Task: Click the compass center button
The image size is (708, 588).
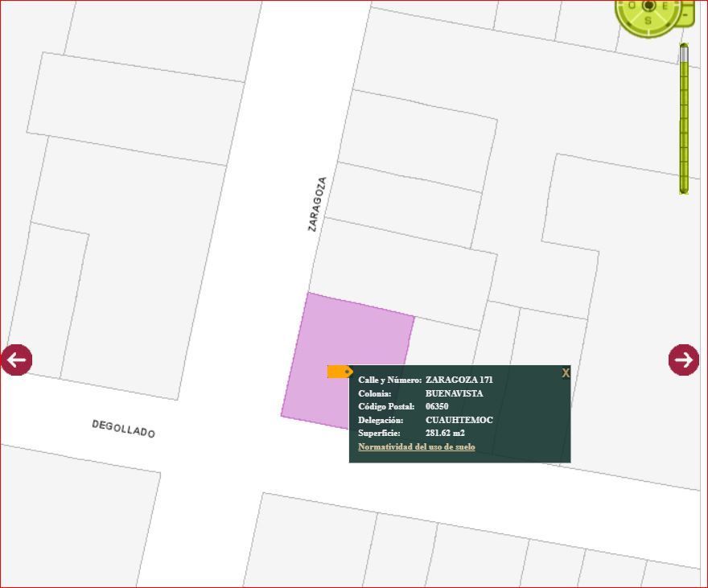Action: tap(649, 5)
